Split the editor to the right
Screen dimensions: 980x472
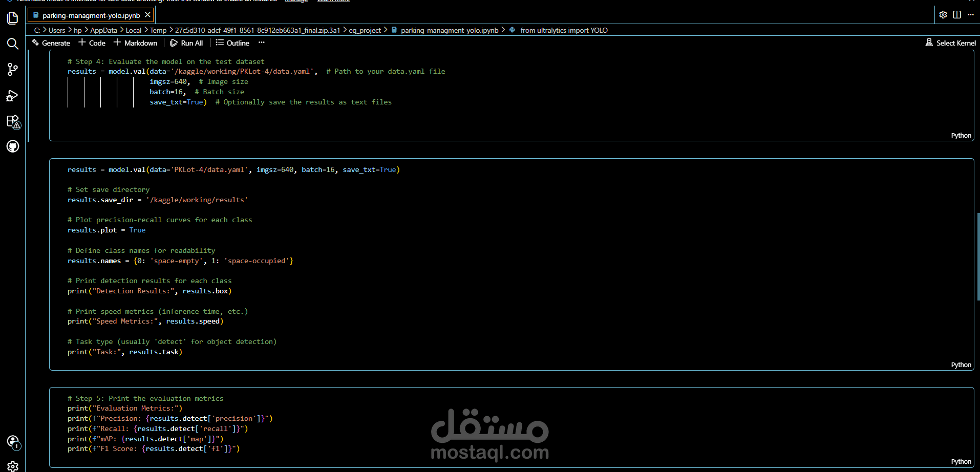pyautogui.click(x=957, y=15)
